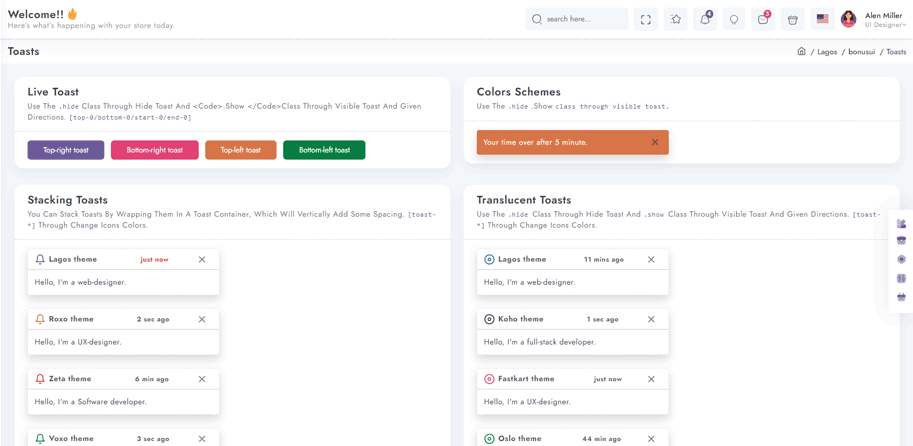The image size is (913, 446).
Task: Show the Bottom-right toast
Action: coord(155,150)
